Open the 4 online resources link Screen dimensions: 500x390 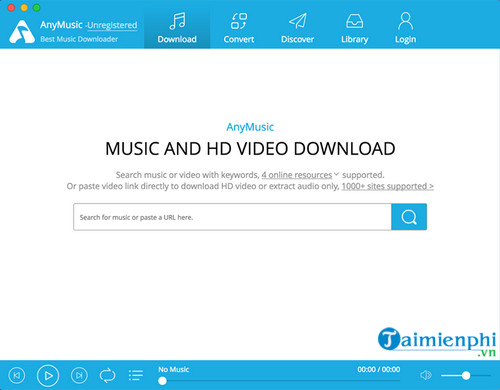tap(297, 175)
